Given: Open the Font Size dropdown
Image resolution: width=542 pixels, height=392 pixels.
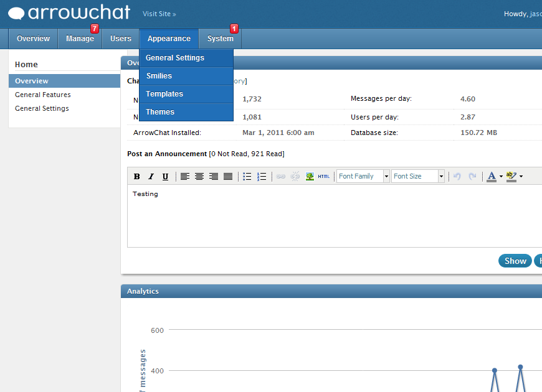Looking at the screenshot, I should click(x=418, y=177).
